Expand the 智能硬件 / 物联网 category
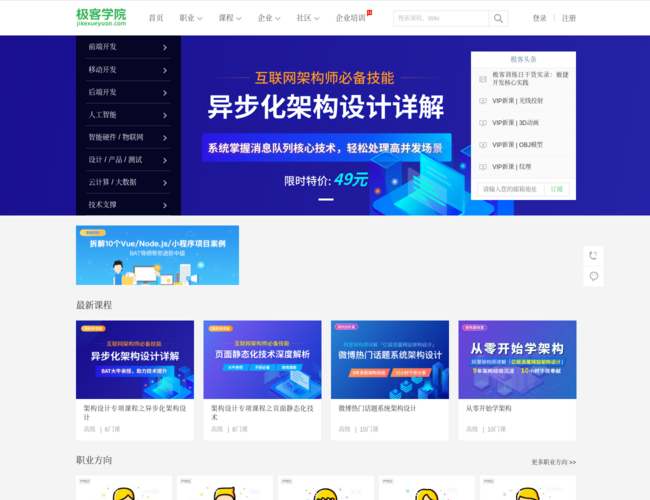 [x=128, y=137]
